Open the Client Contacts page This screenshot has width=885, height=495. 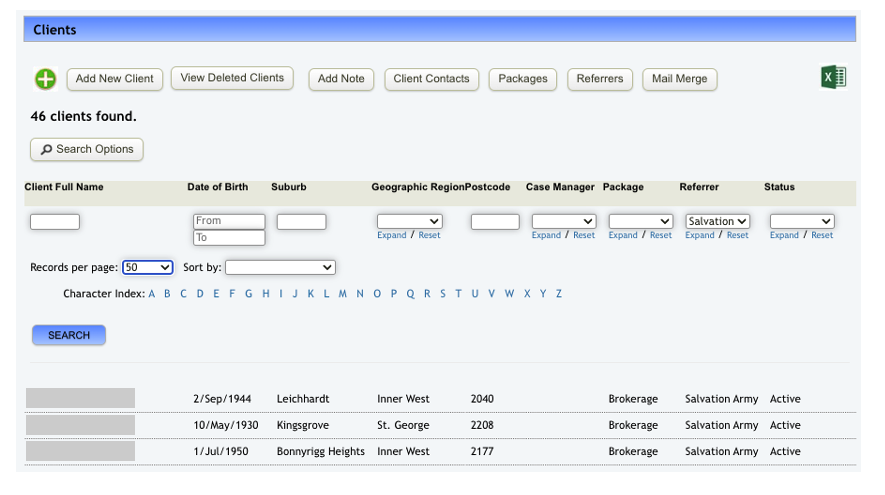coord(431,79)
